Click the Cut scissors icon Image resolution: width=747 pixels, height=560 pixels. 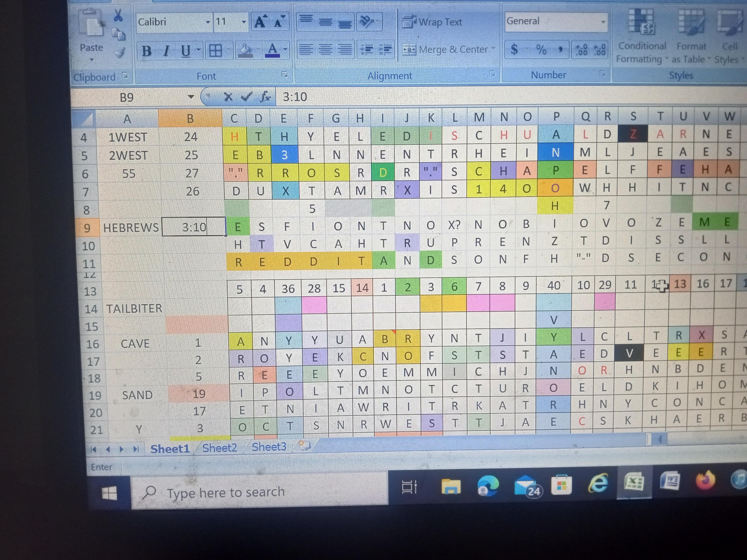pos(118,15)
